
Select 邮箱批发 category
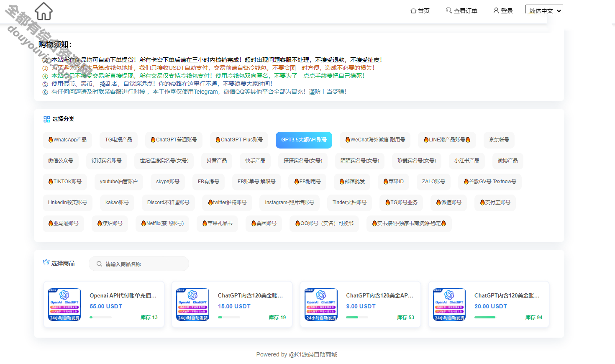pyautogui.click(x=352, y=182)
